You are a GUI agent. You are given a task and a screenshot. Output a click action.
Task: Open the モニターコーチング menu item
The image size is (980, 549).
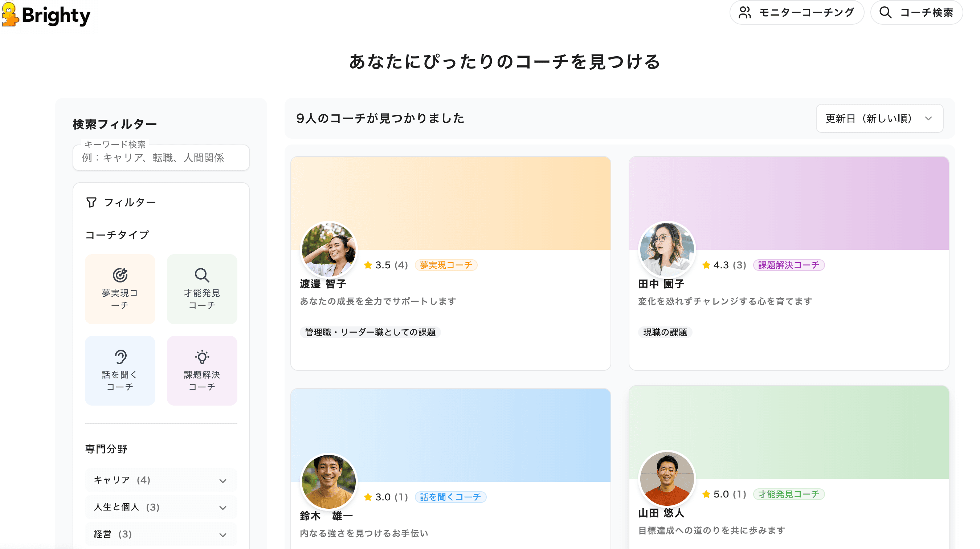pyautogui.click(x=797, y=13)
